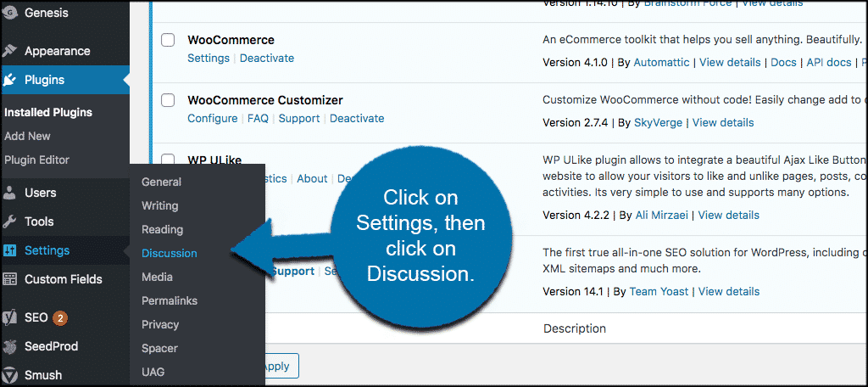Click "Version 4.1.0" text
868x387 pixels.
click(x=576, y=63)
